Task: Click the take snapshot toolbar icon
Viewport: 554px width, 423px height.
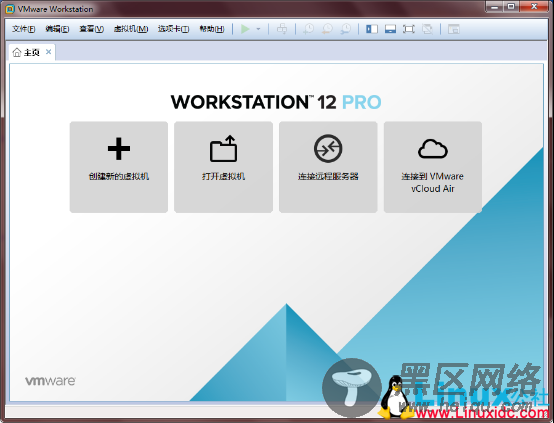Action: pos(308,29)
